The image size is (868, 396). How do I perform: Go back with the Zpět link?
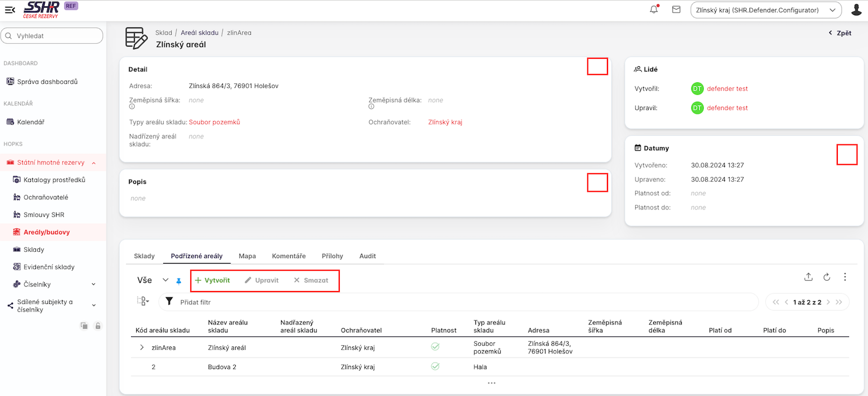840,33
